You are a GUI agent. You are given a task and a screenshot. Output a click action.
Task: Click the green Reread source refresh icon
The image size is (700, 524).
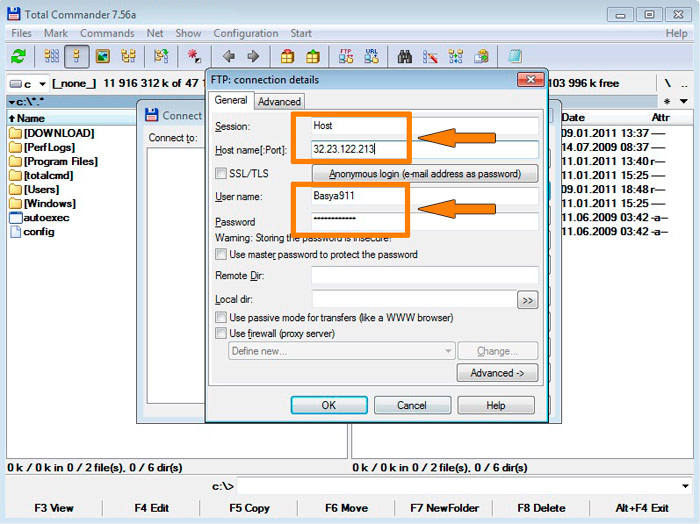click(17, 57)
